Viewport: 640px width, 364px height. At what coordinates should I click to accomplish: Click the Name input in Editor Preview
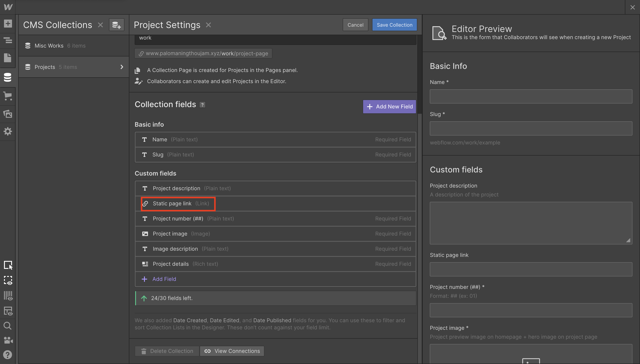[531, 96]
